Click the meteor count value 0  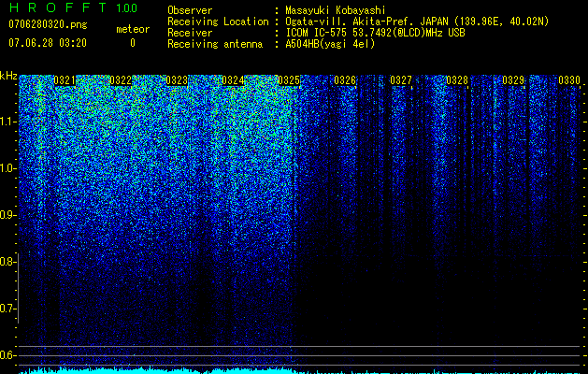(x=133, y=43)
